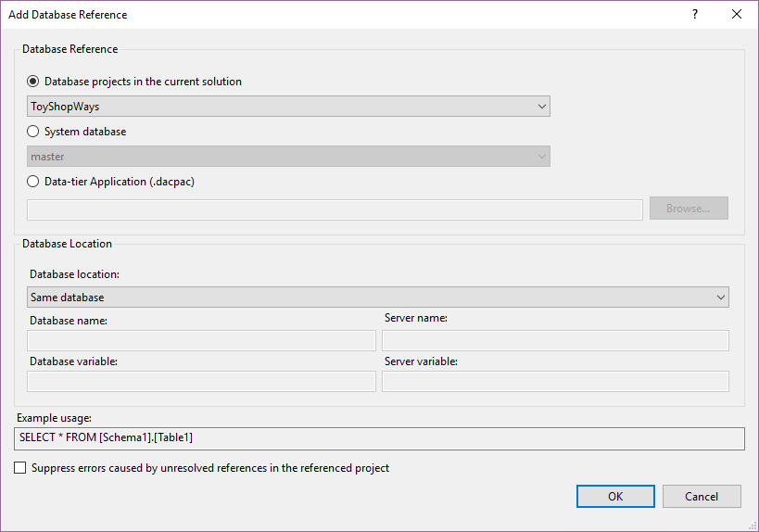Select Database projects in the current solution
This screenshot has width=759, height=532.
pyautogui.click(x=34, y=82)
